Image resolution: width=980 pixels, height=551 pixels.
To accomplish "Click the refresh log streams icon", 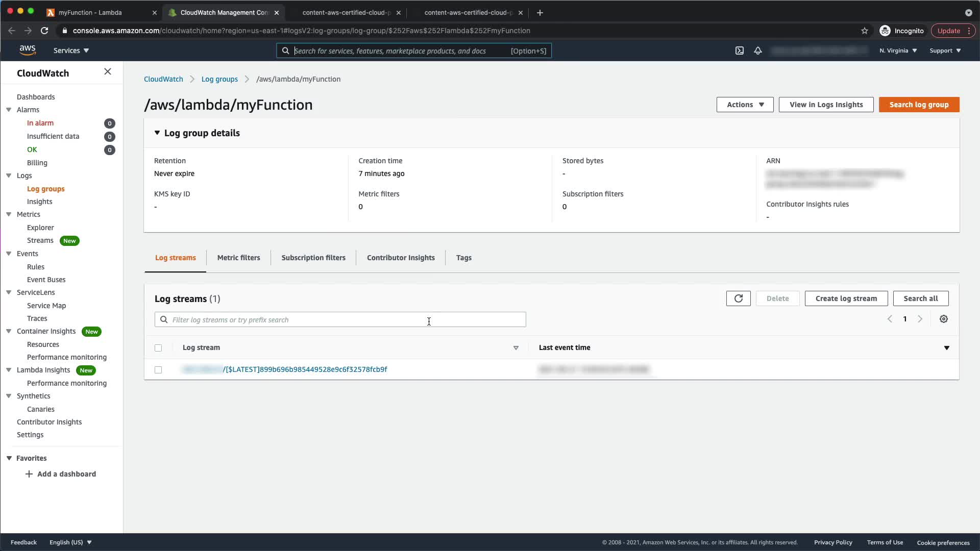I will [x=738, y=298].
